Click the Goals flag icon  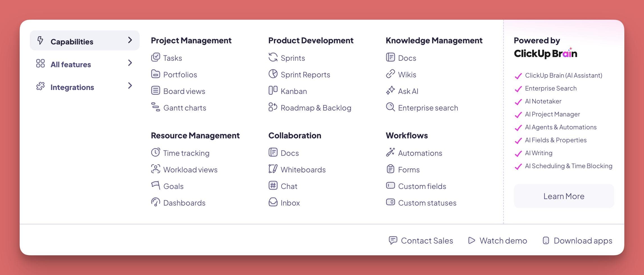[x=155, y=185]
